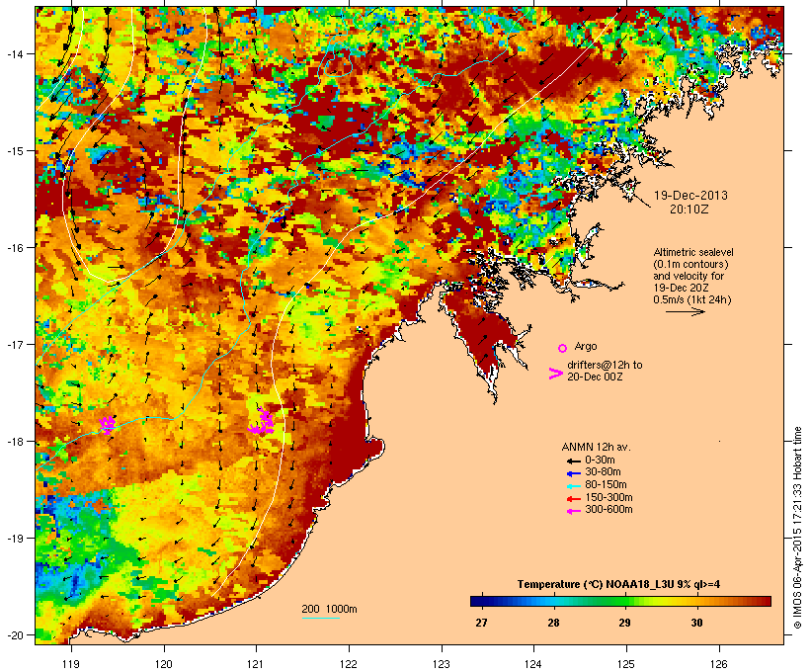Click the color bar at 29 degrees

pos(624,601)
